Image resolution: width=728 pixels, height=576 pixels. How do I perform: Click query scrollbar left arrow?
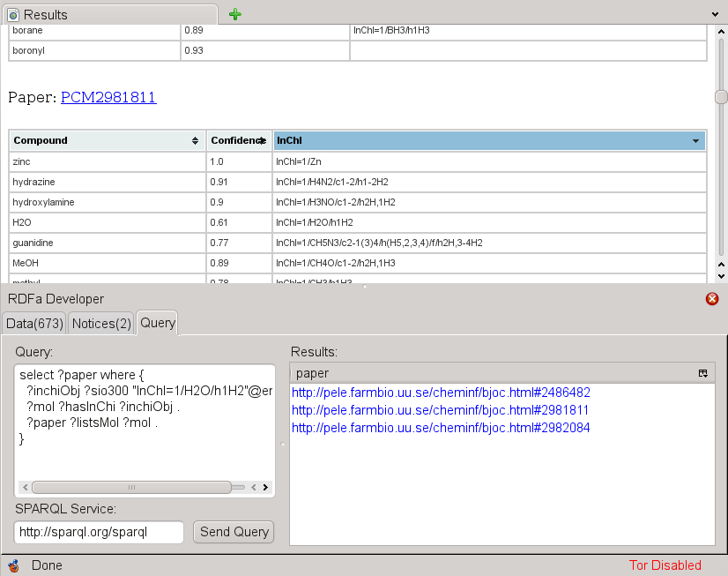coord(24,487)
